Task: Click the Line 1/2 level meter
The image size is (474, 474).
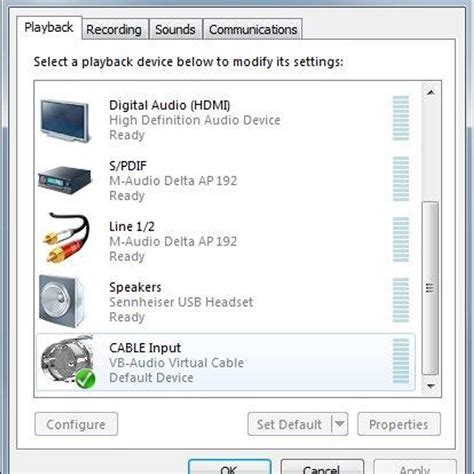Action: coord(401,240)
